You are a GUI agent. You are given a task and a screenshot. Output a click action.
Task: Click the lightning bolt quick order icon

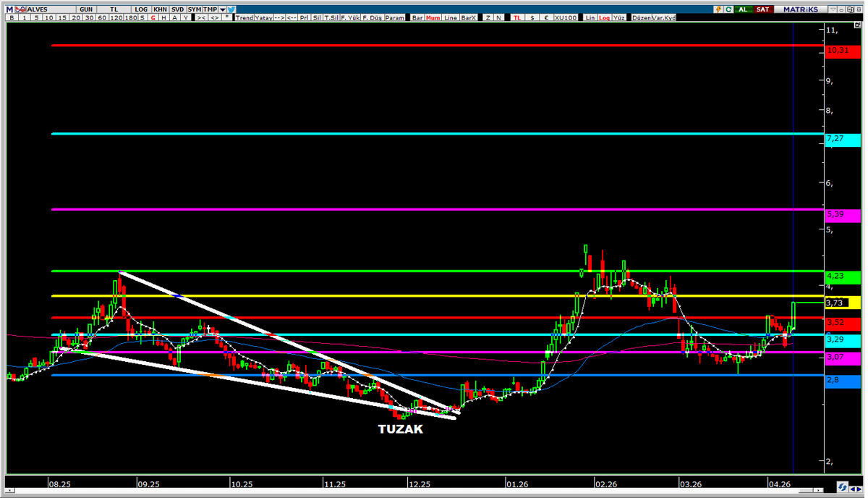[x=719, y=9]
